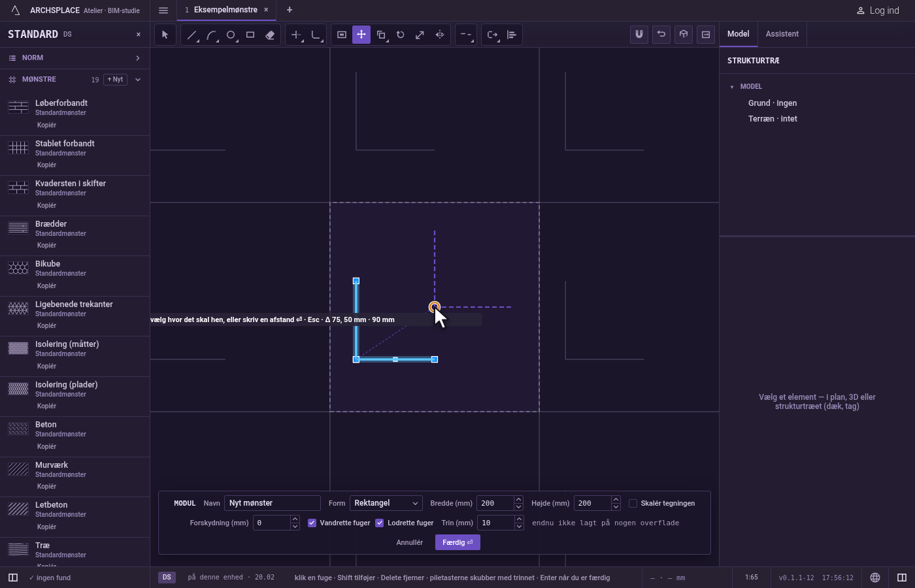
Task: Click the Færdig button
Action: tap(457, 542)
